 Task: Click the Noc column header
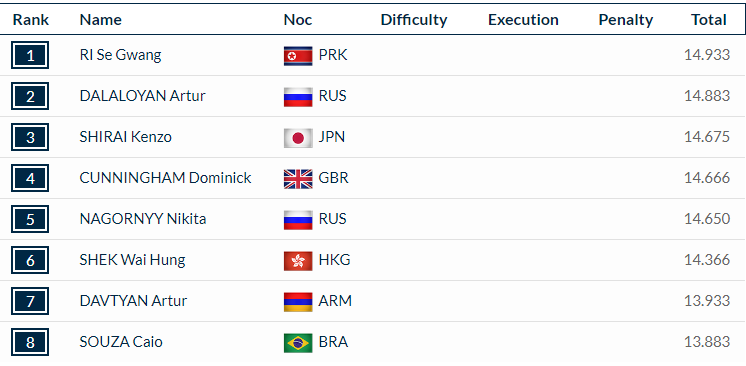(x=298, y=20)
